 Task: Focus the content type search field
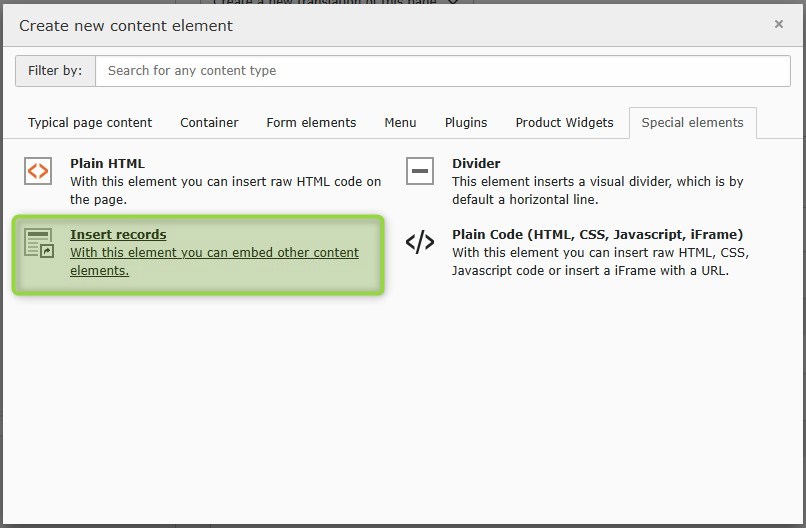[x=442, y=71]
